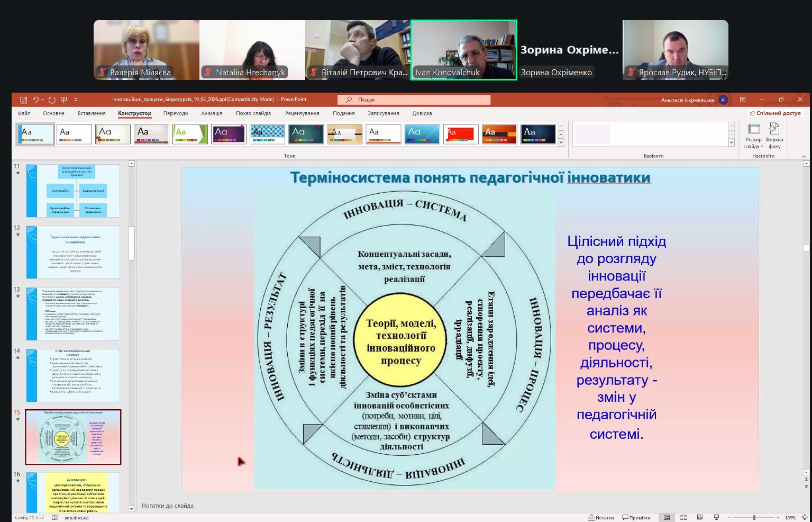Switch to the Основне tab

point(53,113)
